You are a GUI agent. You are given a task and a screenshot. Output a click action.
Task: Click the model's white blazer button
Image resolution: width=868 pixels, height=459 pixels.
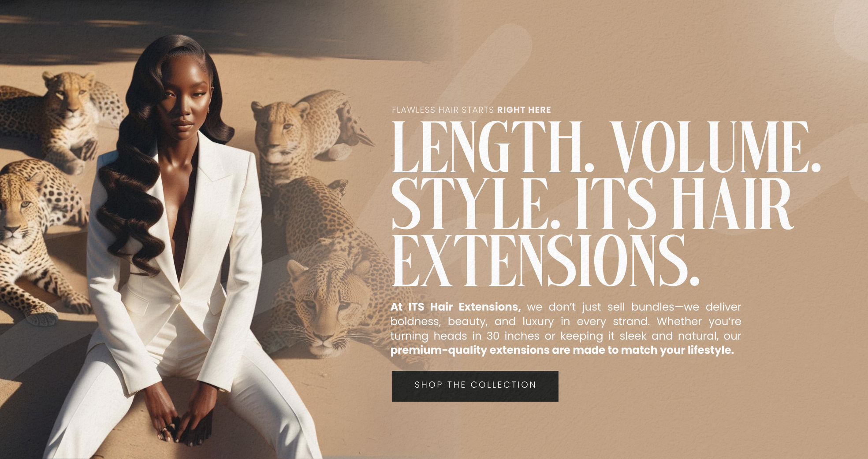click(176, 298)
